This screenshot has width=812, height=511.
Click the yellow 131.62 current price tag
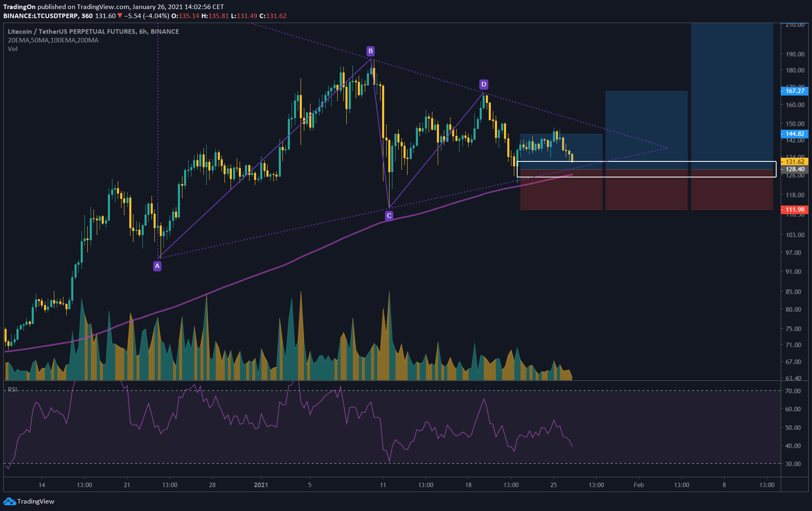tap(795, 162)
